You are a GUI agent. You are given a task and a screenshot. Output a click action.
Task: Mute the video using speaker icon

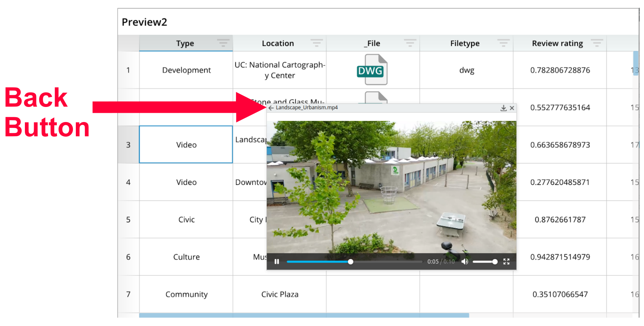coord(465,262)
